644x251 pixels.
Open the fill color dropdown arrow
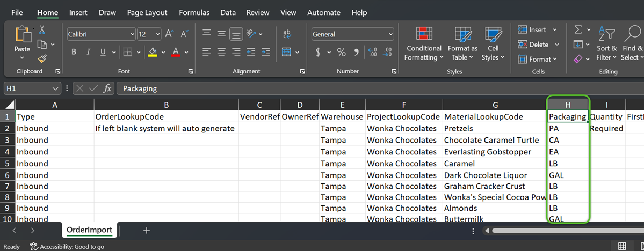[163, 53]
